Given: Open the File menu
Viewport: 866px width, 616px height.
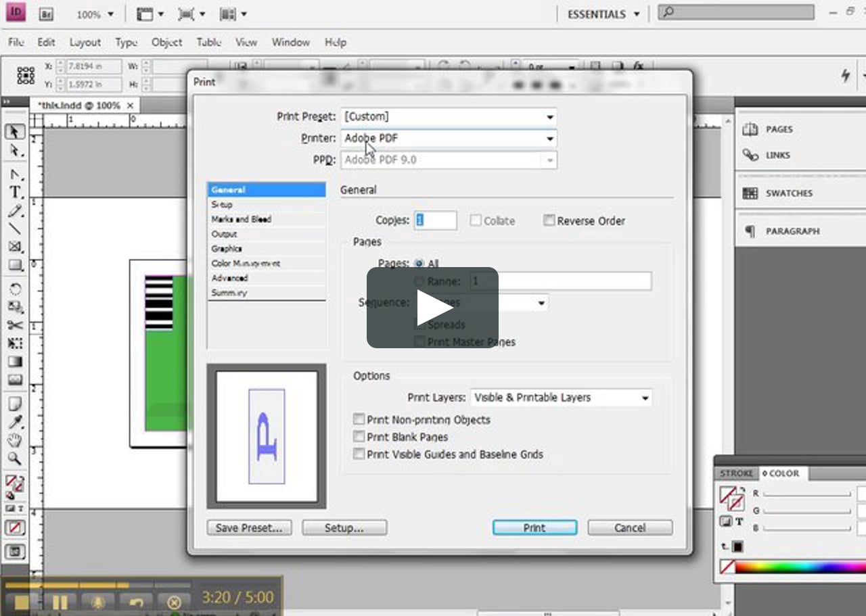Looking at the screenshot, I should (x=16, y=42).
